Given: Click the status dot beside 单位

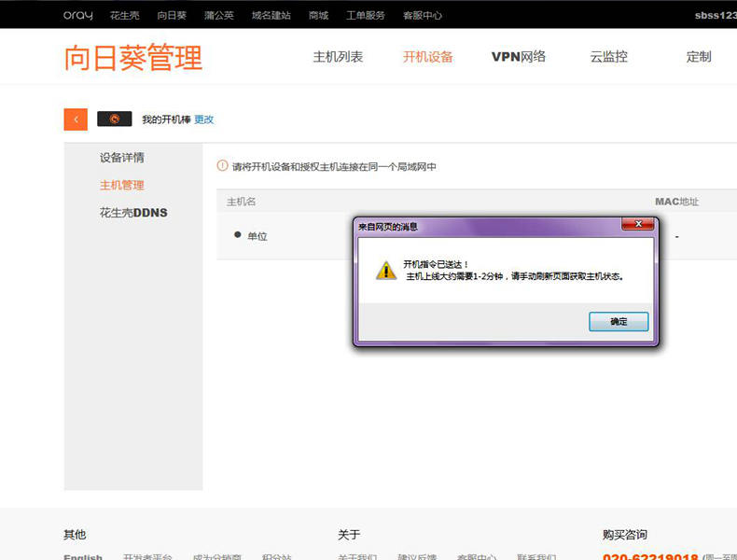Looking at the screenshot, I should click(x=237, y=234).
